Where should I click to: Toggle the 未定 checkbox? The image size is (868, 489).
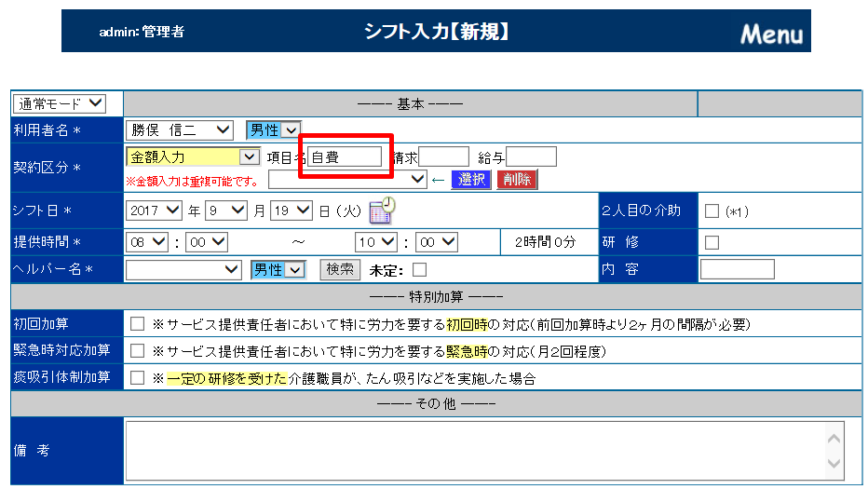click(420, 270)
